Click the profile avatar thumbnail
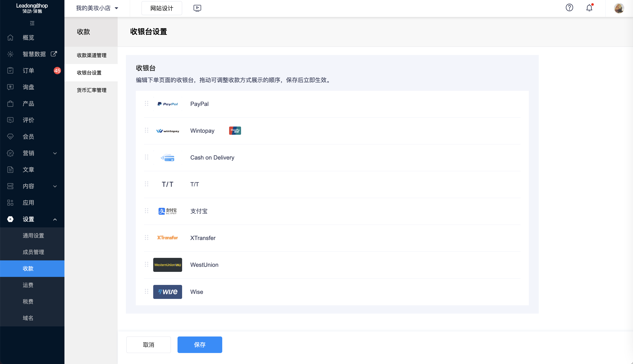Image resolution: width=633 pixels, height=364 pixels. 619,8
